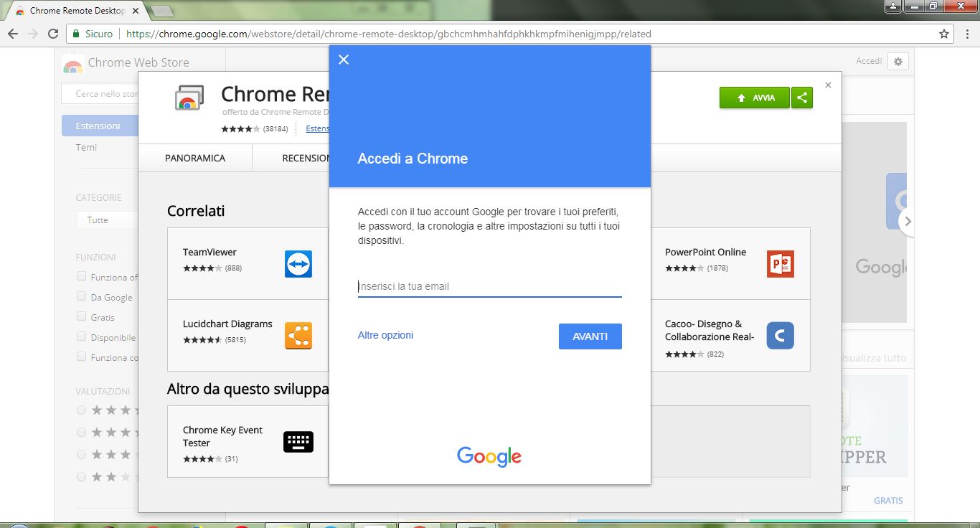The height and width of the screenshot is (528, 980).
Task: Click the browser forward arrow
Action: point(33,34)
